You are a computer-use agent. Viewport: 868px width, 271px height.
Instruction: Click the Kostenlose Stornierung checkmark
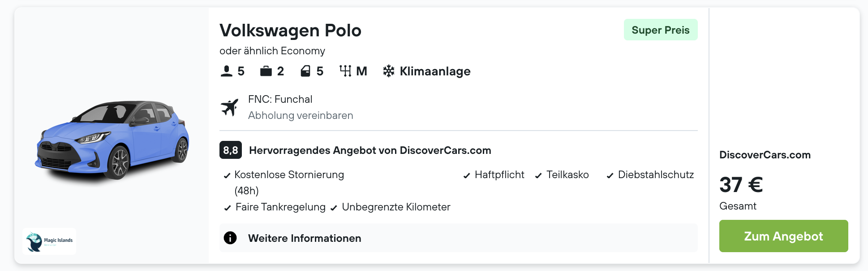point(227,175)
